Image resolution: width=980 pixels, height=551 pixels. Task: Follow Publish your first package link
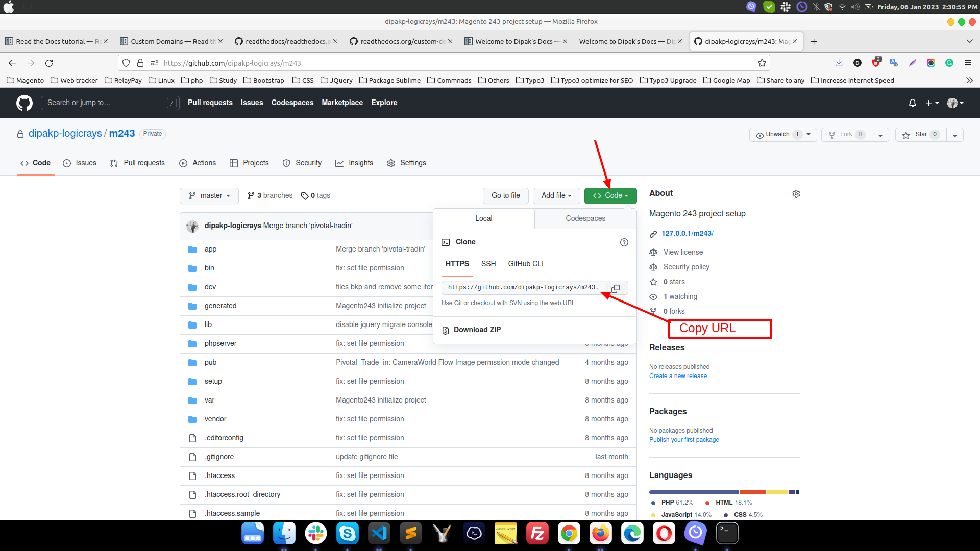684,440
